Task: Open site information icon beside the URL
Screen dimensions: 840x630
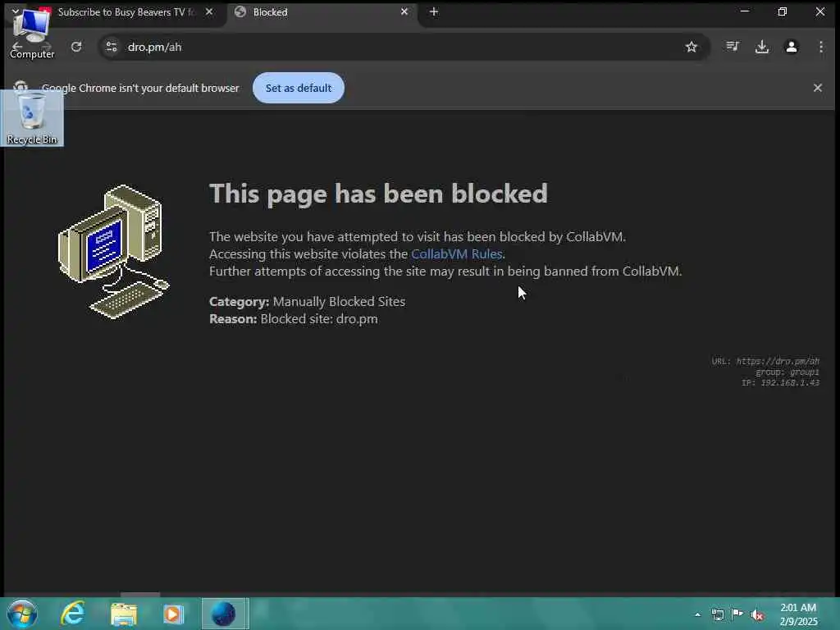Action: pos(112,47)
